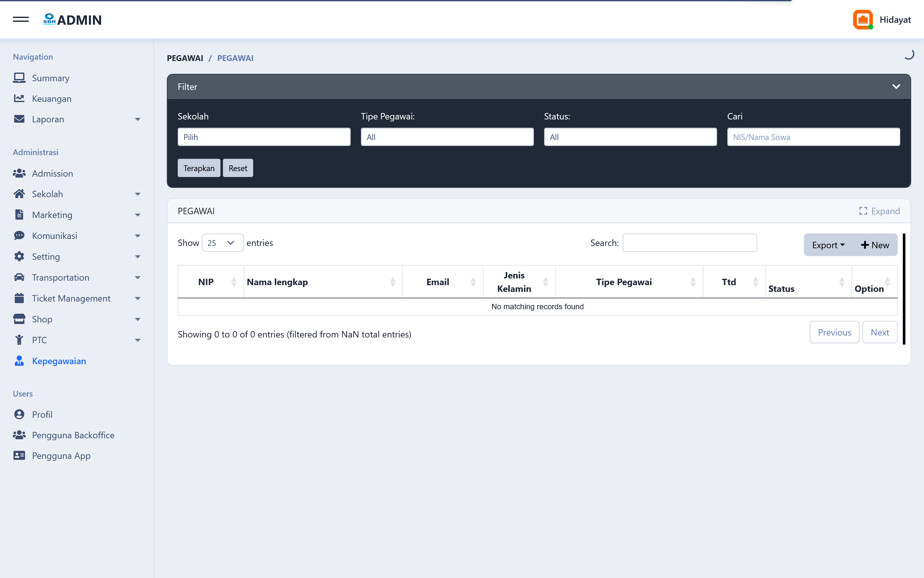The width and height of the screenshot is (924, 578).
Task: Expand the PTC submenu arrow
Action: pyautogui.click(x=138, y=340)
